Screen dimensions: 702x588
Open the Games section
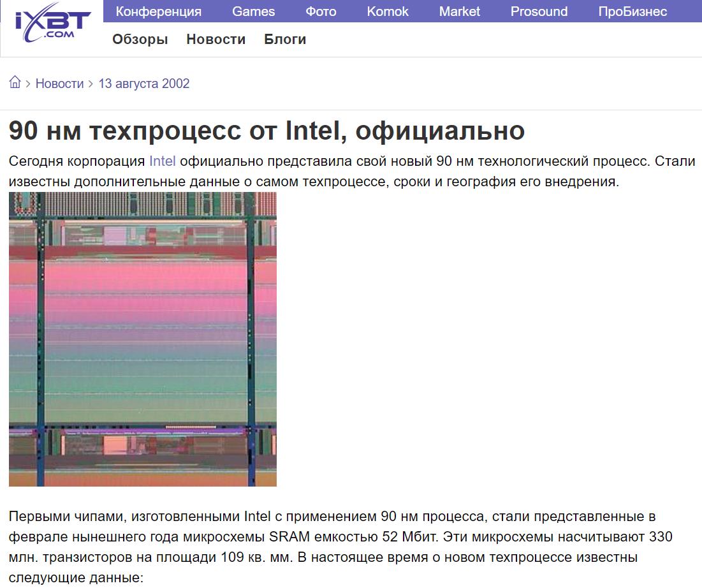pyautogui.click(x=253, y=11)
